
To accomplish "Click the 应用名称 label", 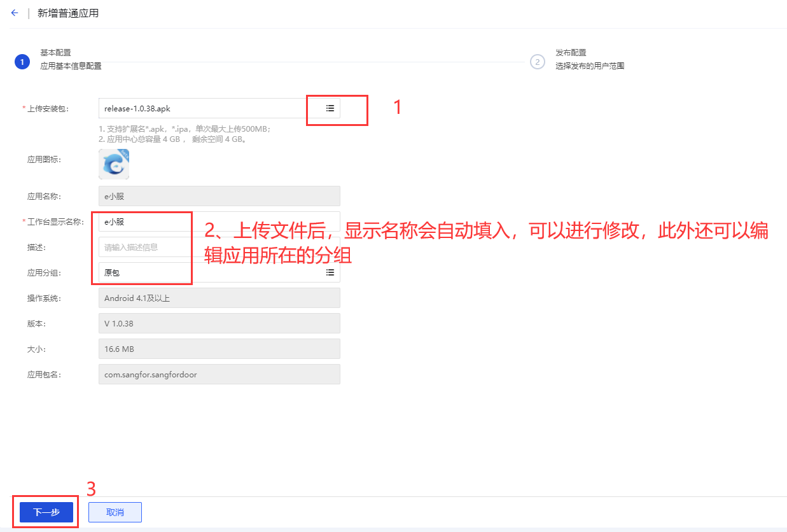I will (x=44, y=197).
